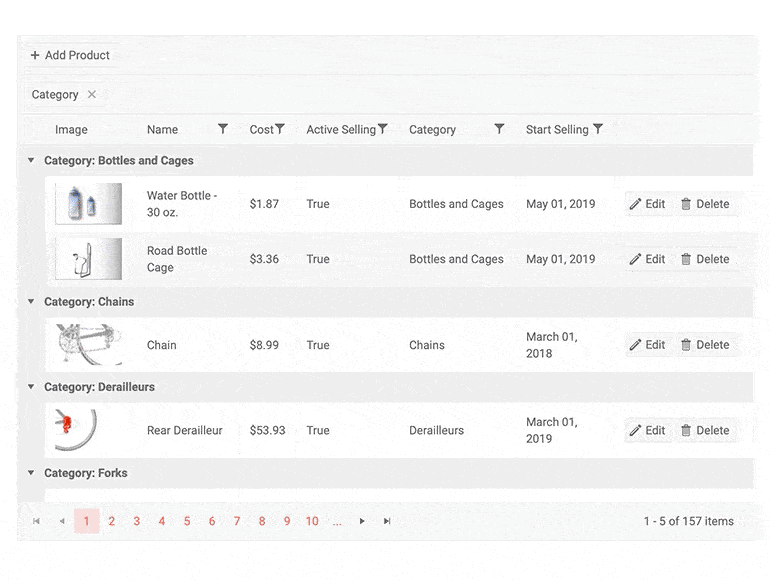
Task: Collapse the Forks category group
Action: [x=31, y=472]
